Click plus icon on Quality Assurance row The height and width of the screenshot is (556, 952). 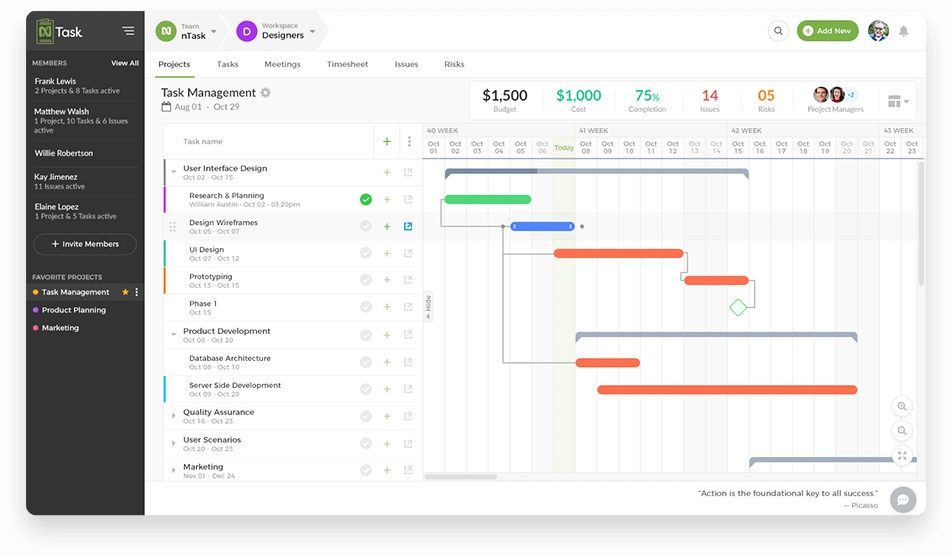coord(387,416)
